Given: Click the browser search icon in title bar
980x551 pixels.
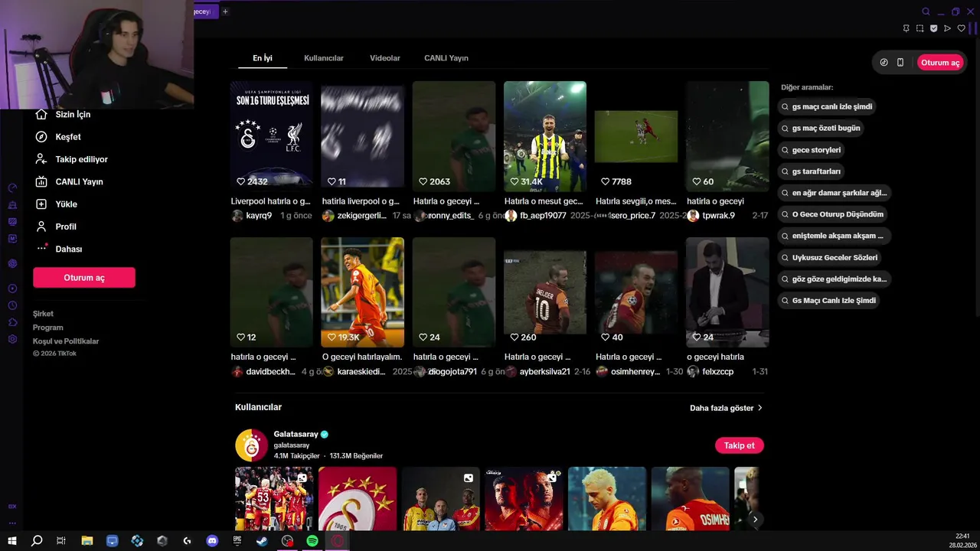Looking at the screenshot, I should tap(926, 11).
